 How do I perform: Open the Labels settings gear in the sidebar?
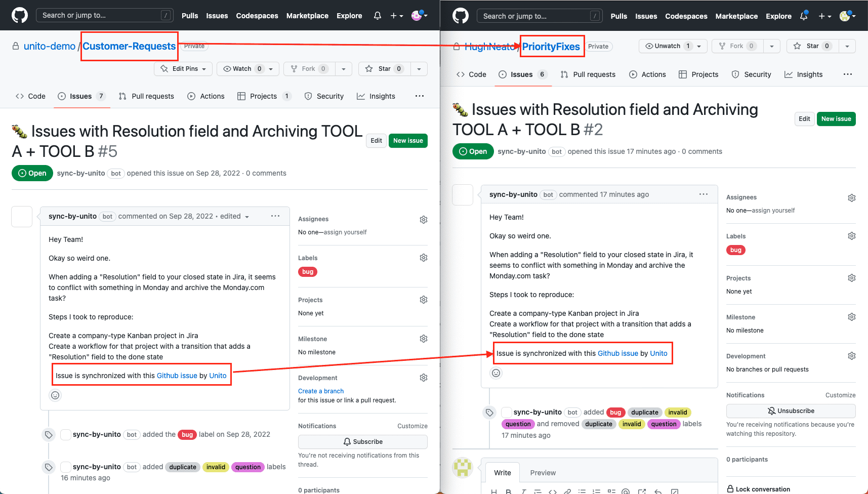click(x=423, y=257)
